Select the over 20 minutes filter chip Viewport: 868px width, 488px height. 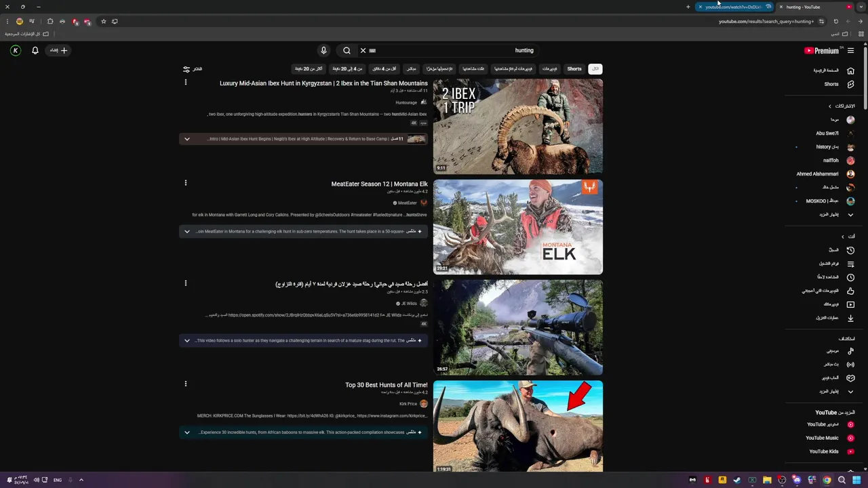(308, 69)
